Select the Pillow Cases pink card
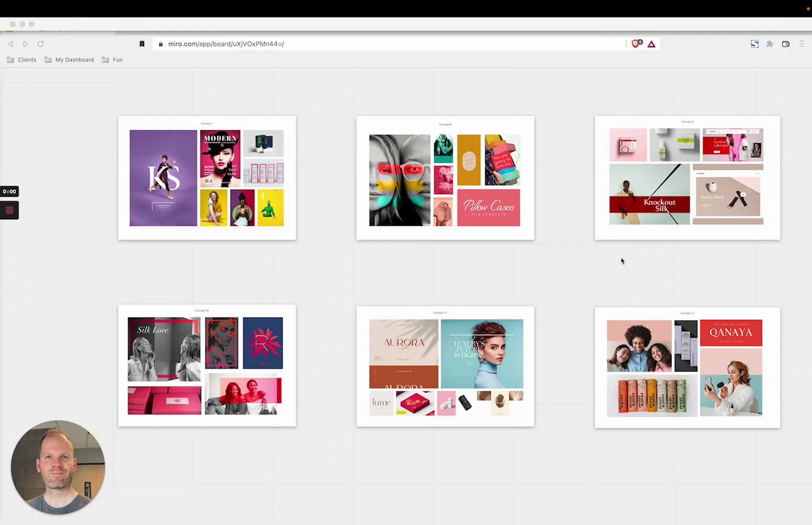 [x=488, y=208]
